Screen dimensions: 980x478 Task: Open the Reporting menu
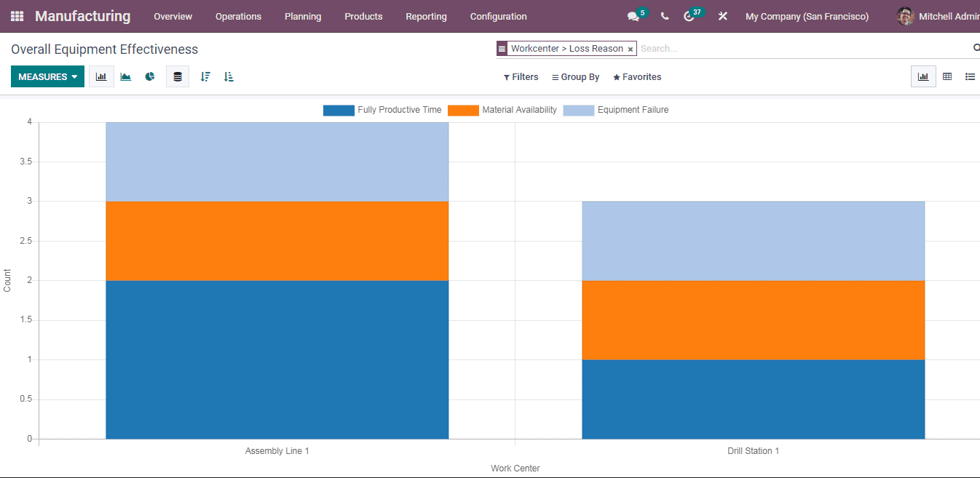pyautogui.click(x=426, y=16)
